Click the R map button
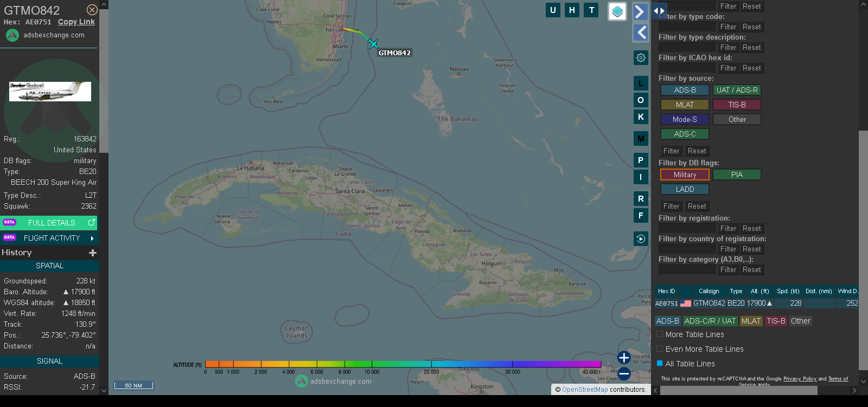This screenshot has height=407, width=868. pyautogui.click(x=641, y=199)
